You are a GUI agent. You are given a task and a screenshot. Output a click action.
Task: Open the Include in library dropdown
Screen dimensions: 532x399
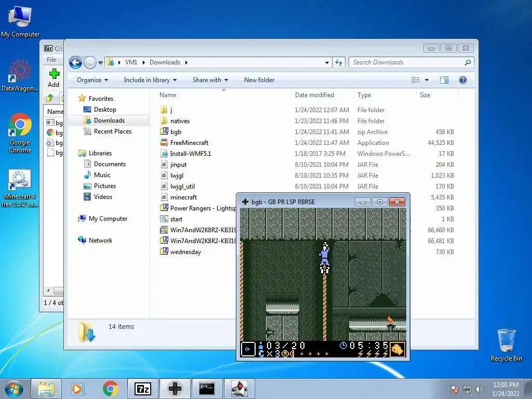point(150,80)
